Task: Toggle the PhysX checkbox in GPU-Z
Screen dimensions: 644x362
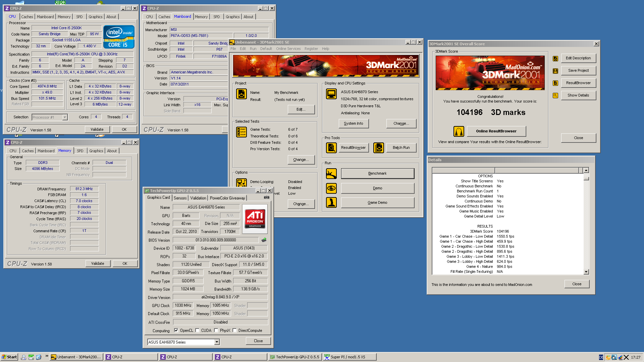Action: (x=216, y=330)
